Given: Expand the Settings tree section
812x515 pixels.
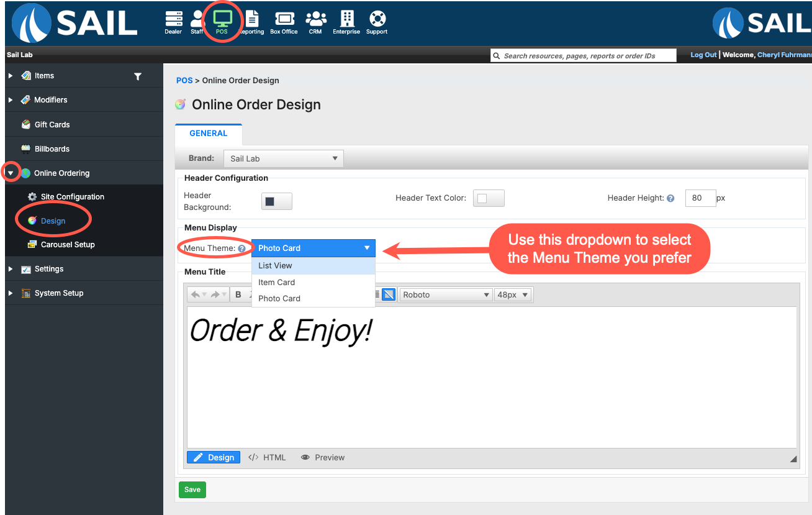Looking at the screenshot, I should pos(11,269).
